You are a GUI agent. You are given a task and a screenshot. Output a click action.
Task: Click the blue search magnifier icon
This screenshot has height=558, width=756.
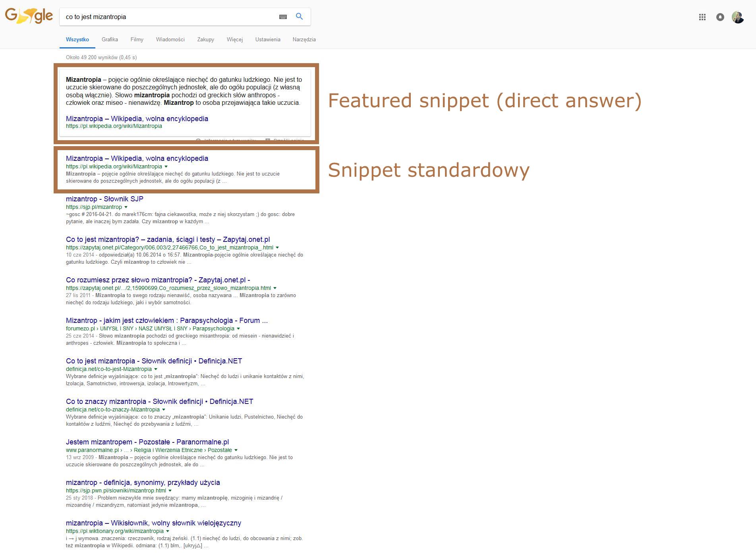tap(300, 16)
